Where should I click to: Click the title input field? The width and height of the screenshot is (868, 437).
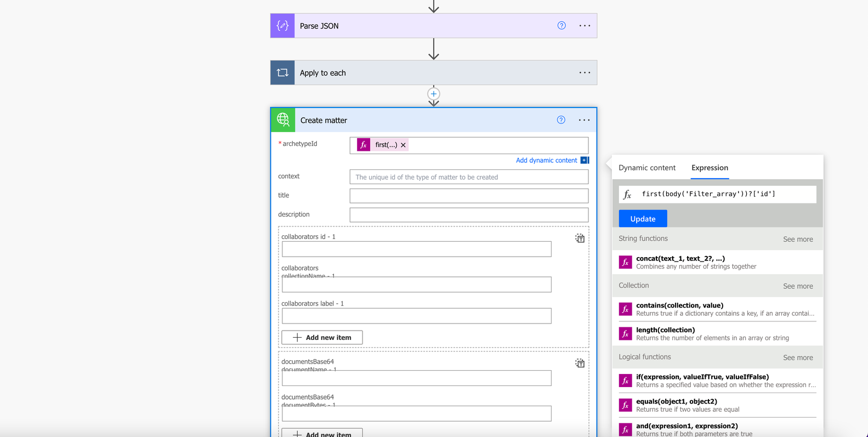[469, 196]
